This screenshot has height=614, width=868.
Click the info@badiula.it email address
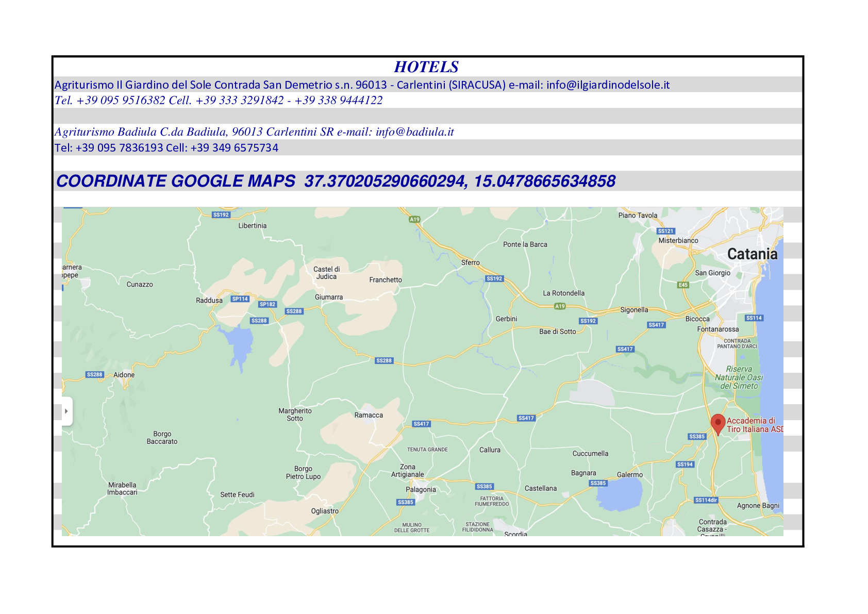pos(415,132)
